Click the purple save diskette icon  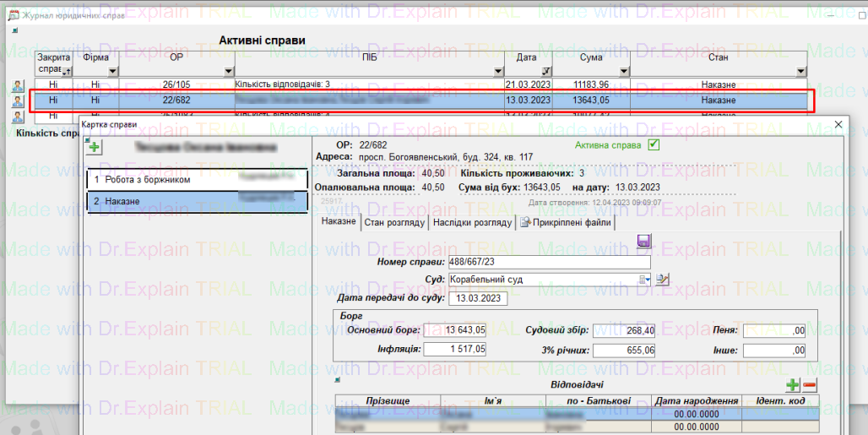(644, 242)
